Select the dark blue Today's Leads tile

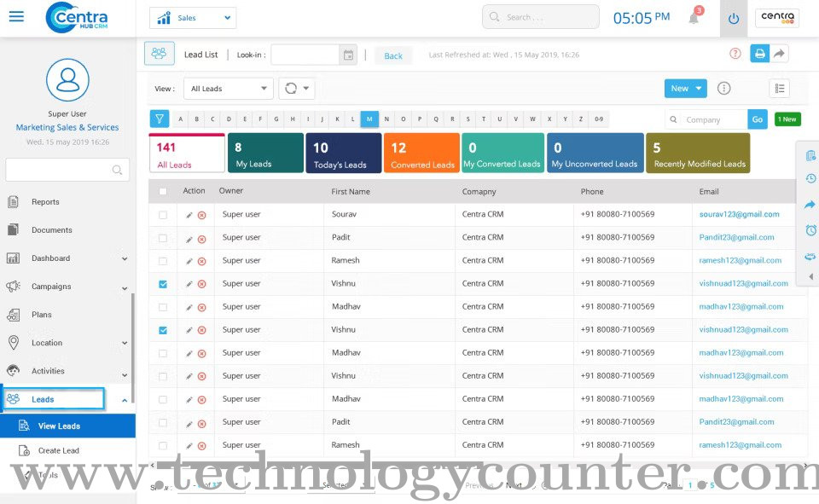point(344,153)
